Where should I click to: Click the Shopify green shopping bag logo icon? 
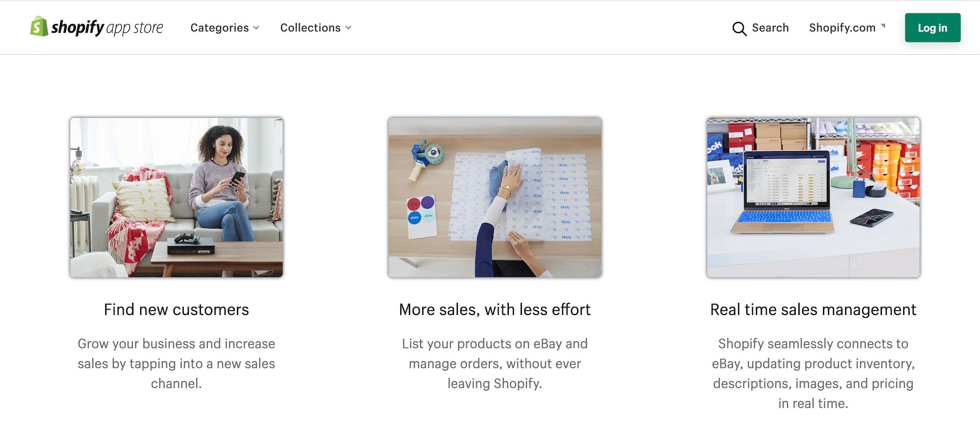click(x=37, y=26)
